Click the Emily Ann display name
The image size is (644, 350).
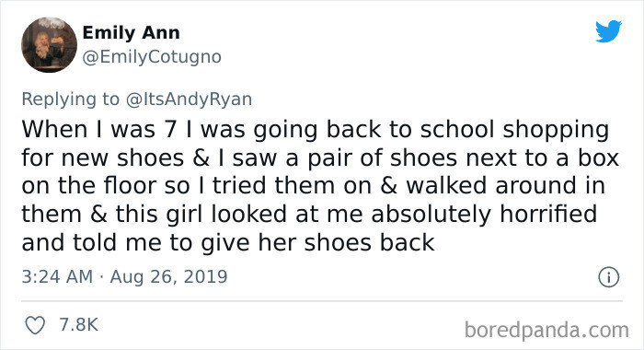[x=131, y=33]
